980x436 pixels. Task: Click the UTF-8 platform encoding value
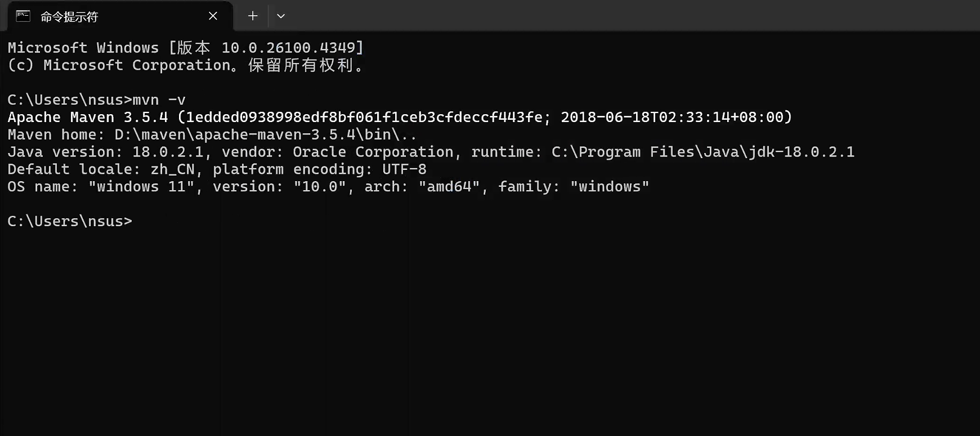404,169
